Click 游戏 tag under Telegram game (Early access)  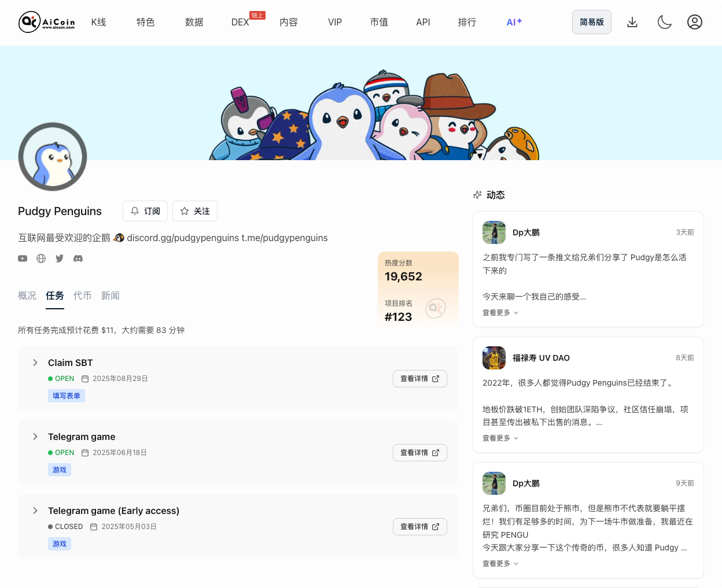point(60,543)
